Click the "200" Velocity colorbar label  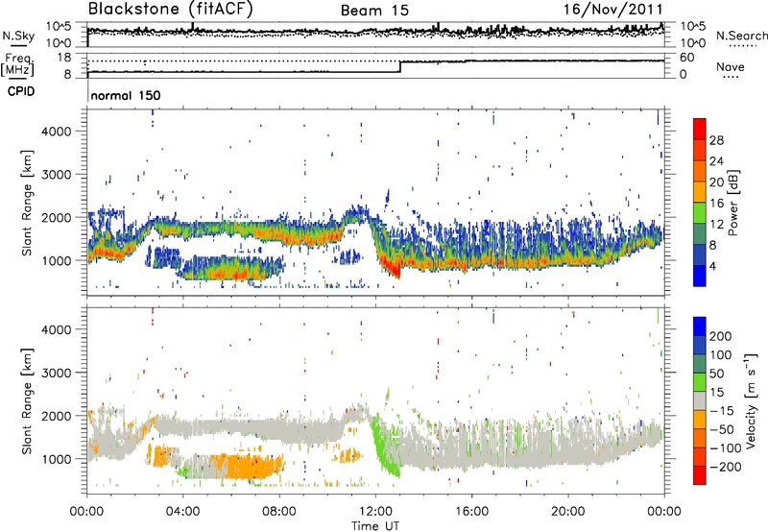[x=721, y=336]
